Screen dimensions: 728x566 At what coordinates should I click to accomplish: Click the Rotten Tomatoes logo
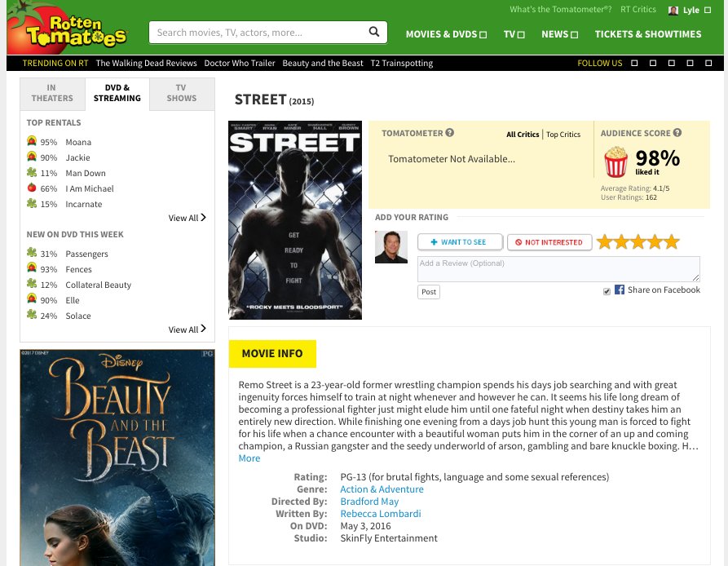point(69,29)
